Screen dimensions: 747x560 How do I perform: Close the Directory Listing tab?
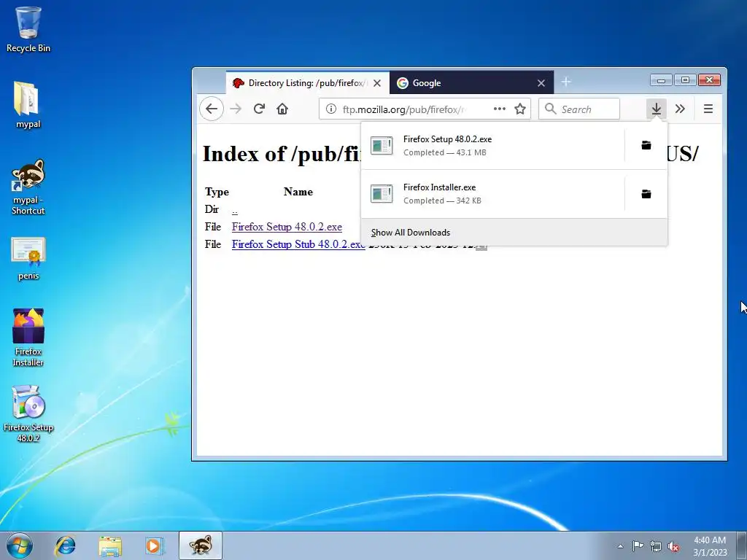(377, 83)
